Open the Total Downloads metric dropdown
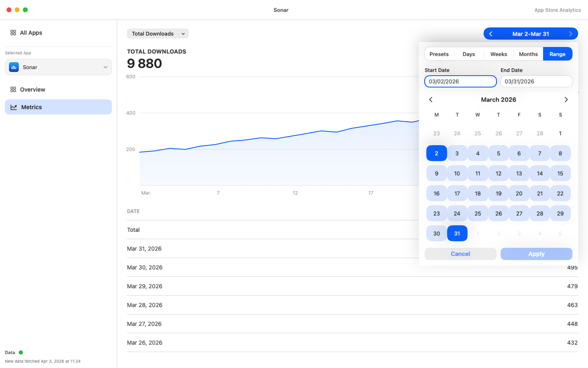Image resolution: width=588 pixels, height=368 pixels. pos(158,34)
